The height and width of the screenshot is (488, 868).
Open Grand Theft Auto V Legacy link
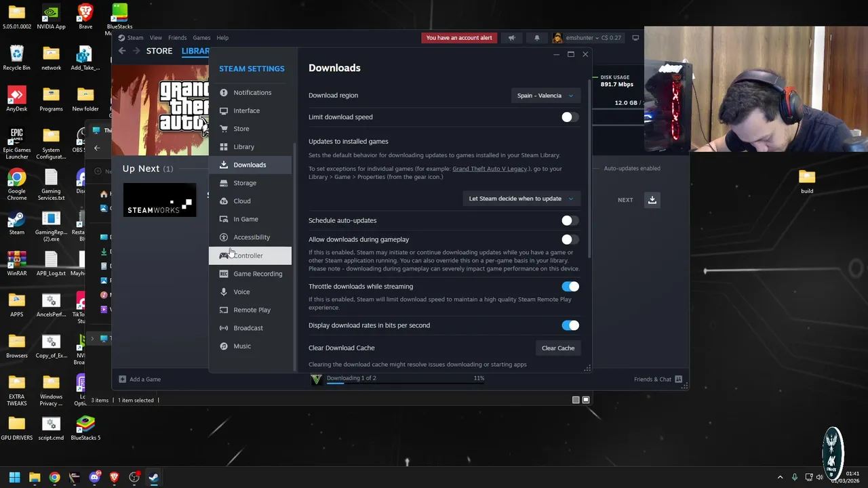490,169
